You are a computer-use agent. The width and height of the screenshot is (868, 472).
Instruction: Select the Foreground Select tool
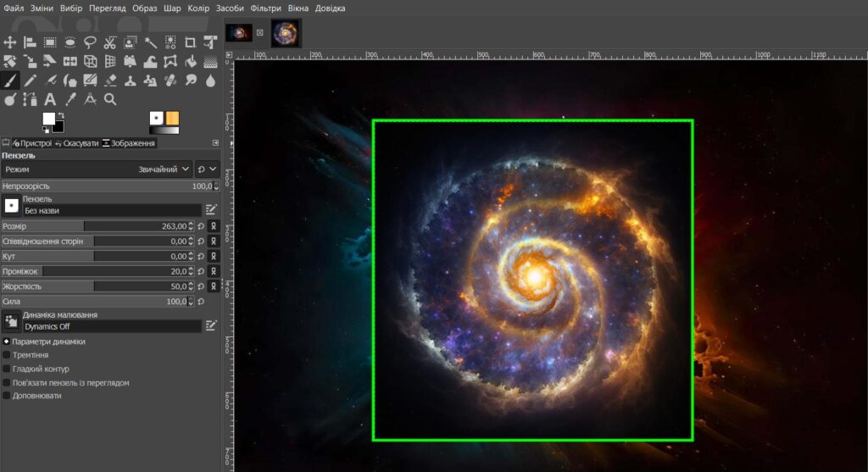130,42
